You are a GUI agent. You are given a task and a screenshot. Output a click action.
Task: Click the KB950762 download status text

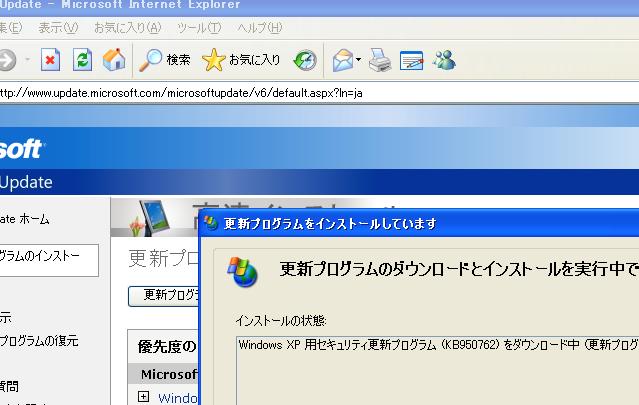(x=438, y=345)
